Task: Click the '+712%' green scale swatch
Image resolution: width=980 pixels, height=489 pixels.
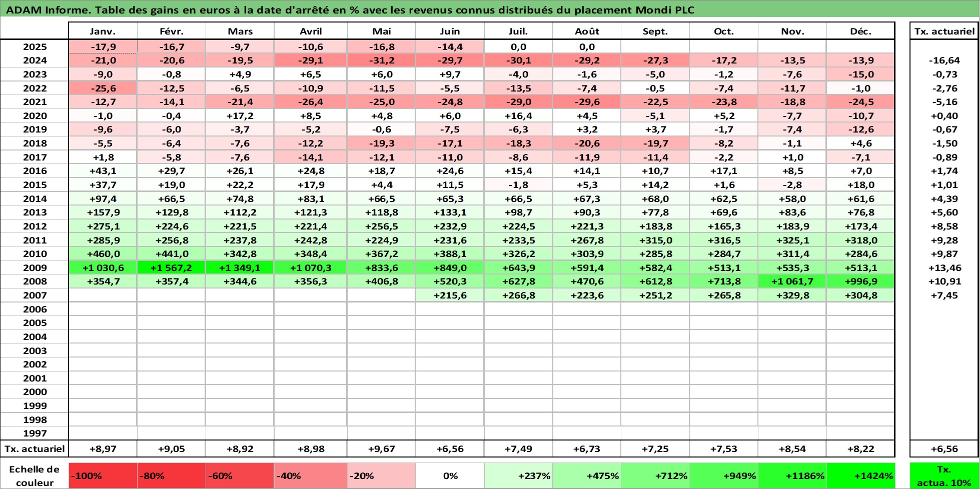Action: 655,475
